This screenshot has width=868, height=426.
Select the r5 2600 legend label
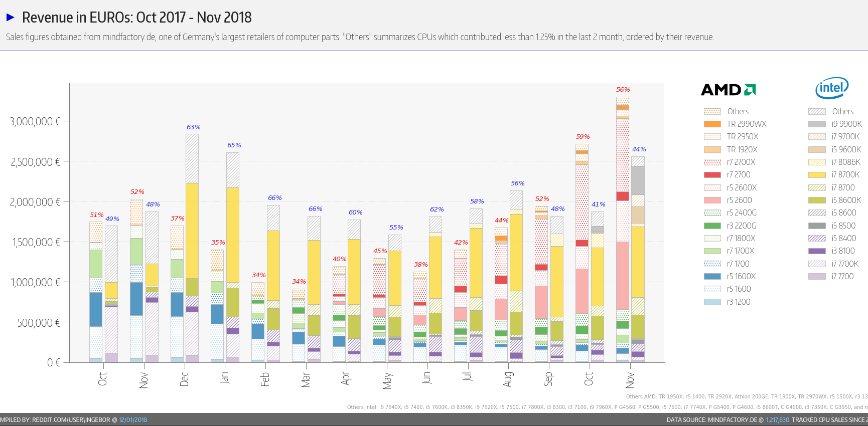739,200
